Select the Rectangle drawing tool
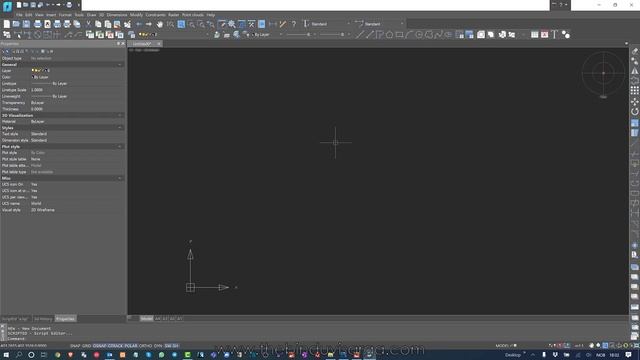Image resolution: width=640 pixels, height=360 pixels. pyautogui.click(x=399, y=35)
